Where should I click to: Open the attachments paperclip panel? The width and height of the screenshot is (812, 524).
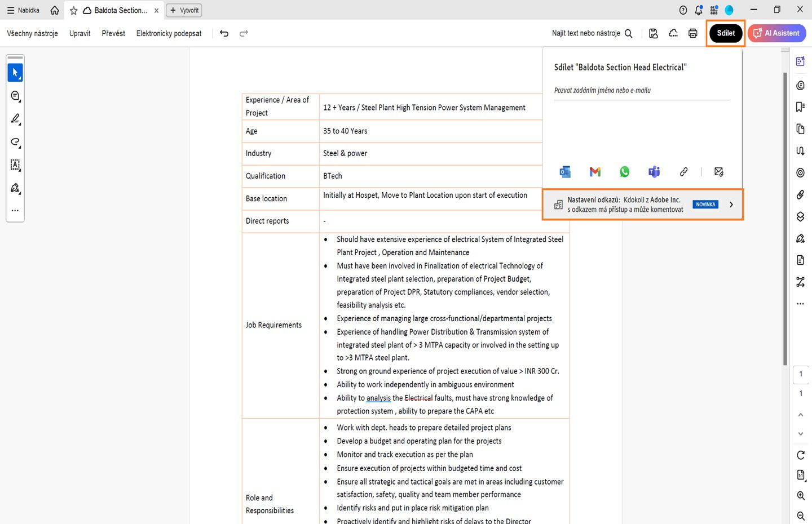[800, 195]
